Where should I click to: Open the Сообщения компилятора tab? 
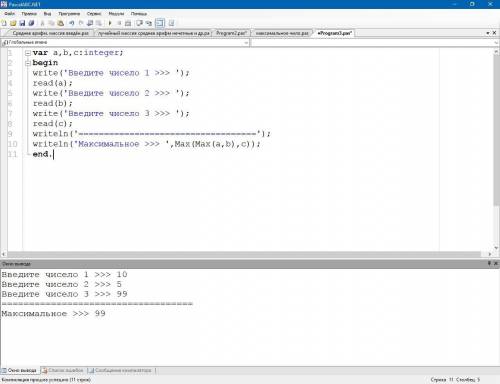coord(120,370)
